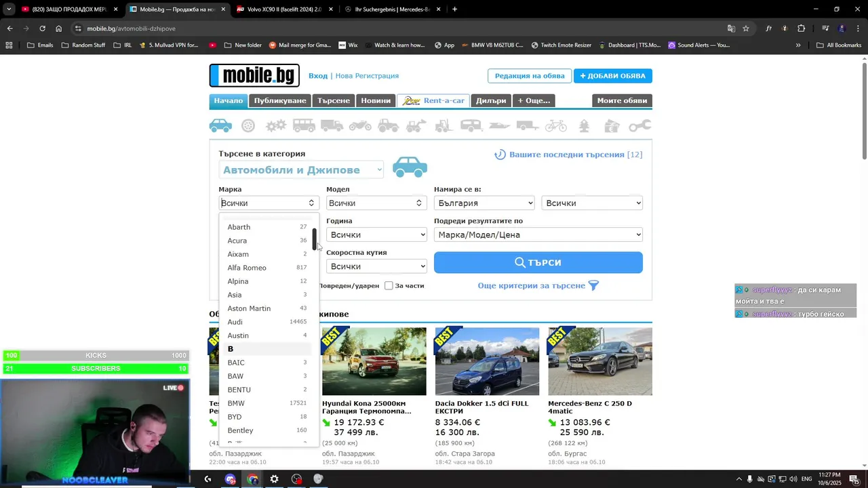Open the Дилъри tab

(491, 101)
